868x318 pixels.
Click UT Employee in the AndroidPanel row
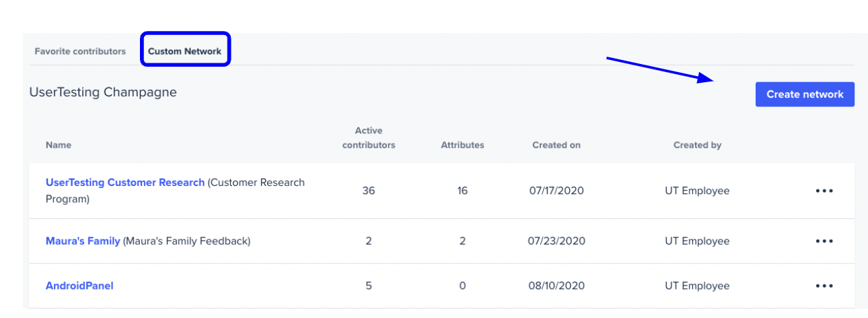click(697, 286)
